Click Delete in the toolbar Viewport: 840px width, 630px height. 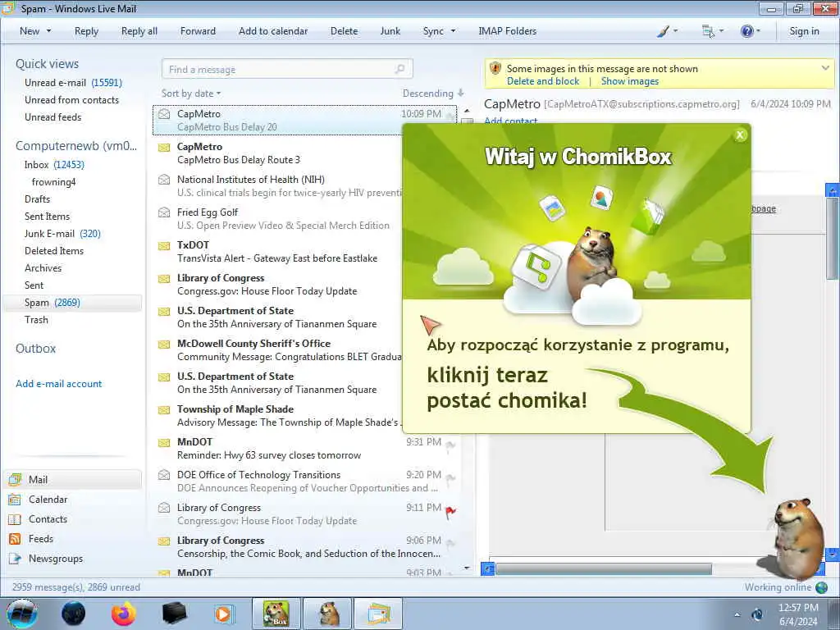point(344,31)
